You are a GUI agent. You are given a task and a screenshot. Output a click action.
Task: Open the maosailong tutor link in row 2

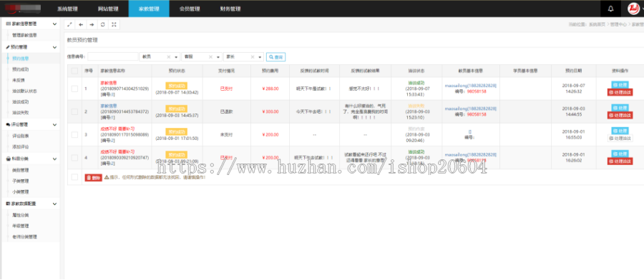click(470, 109)
